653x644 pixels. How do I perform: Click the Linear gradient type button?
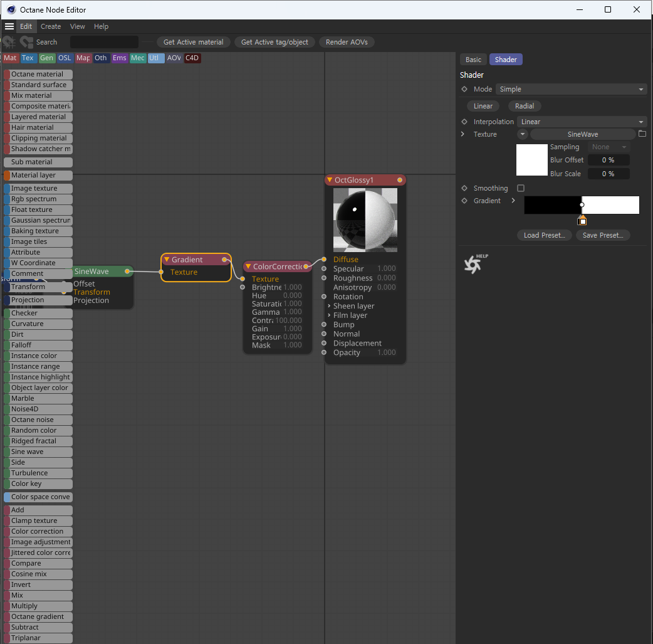(483, 106)
